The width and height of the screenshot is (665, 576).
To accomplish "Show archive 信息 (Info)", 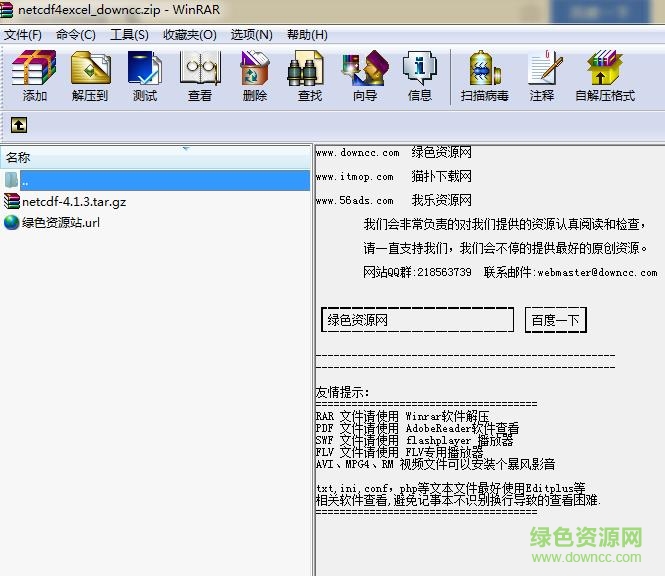I will pos(419,76).
